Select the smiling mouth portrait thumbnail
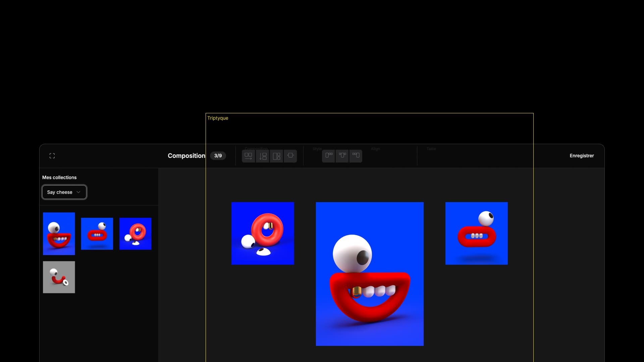Screen dimensions: 644x362 (59, 234)
